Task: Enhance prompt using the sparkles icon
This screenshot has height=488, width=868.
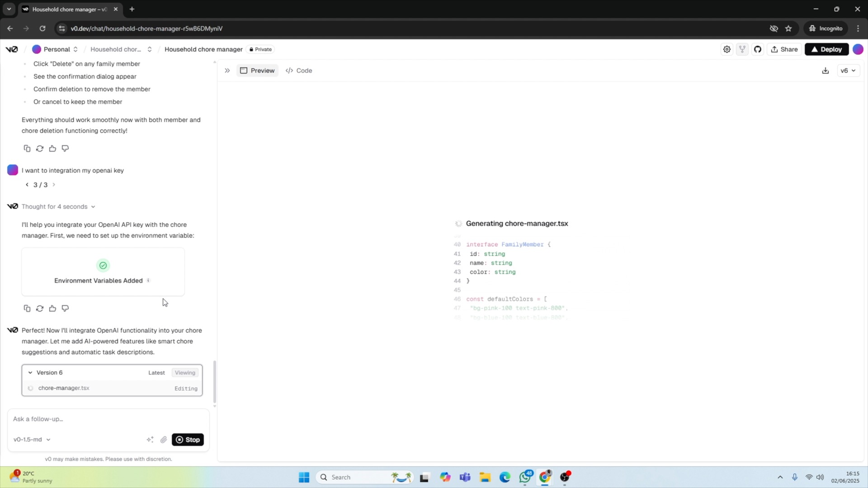Action: tap(150, 439)
